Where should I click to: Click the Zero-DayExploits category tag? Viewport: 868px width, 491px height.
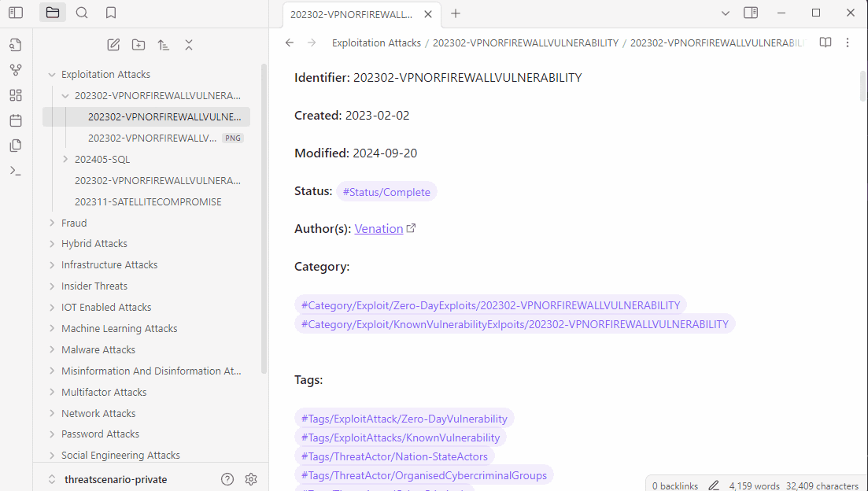(x=490, y=305)
